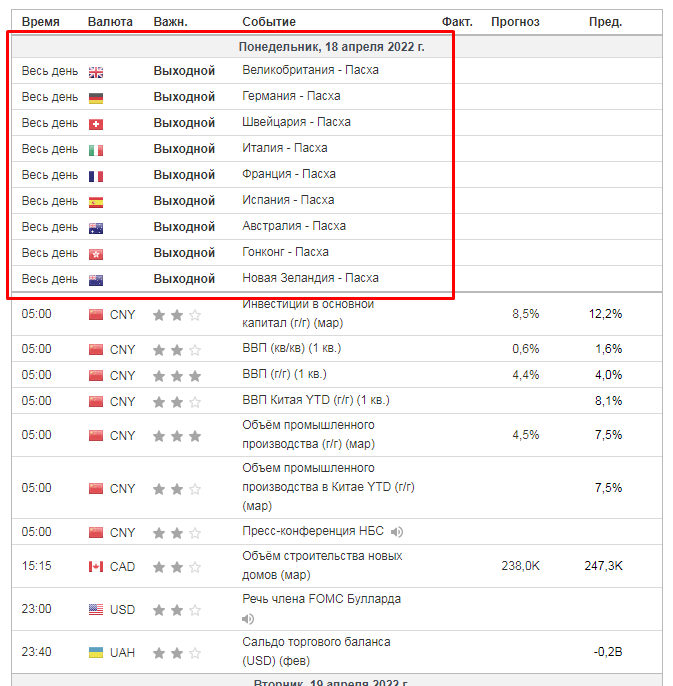Click the US flag next to USD

click(96, 609)
